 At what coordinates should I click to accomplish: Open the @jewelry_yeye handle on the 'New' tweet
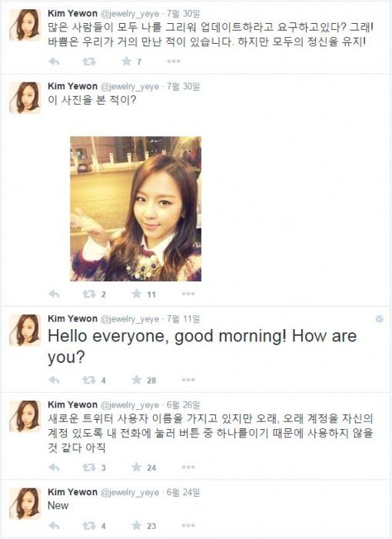tap(130, 493)
